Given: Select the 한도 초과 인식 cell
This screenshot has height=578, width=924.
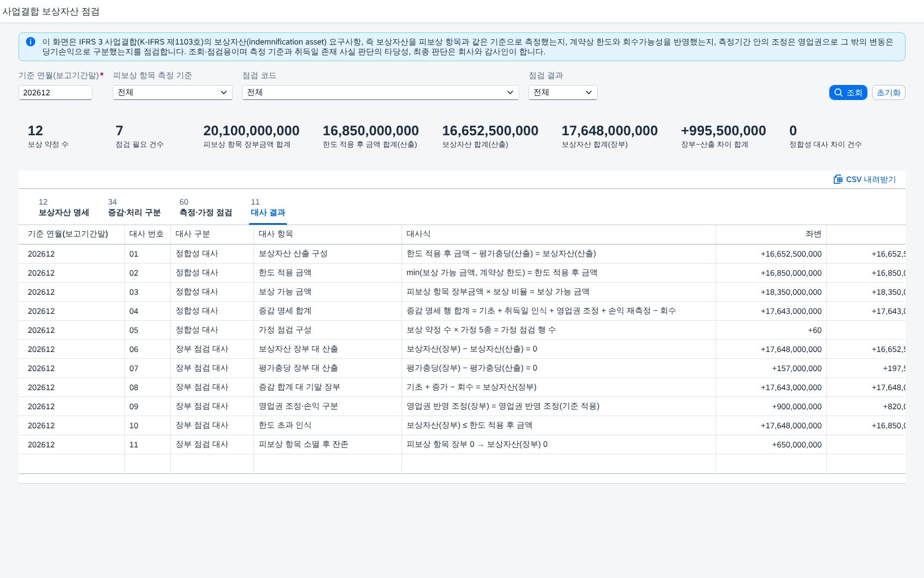Looking at the screenshot, I should click(x=327, y=425).
